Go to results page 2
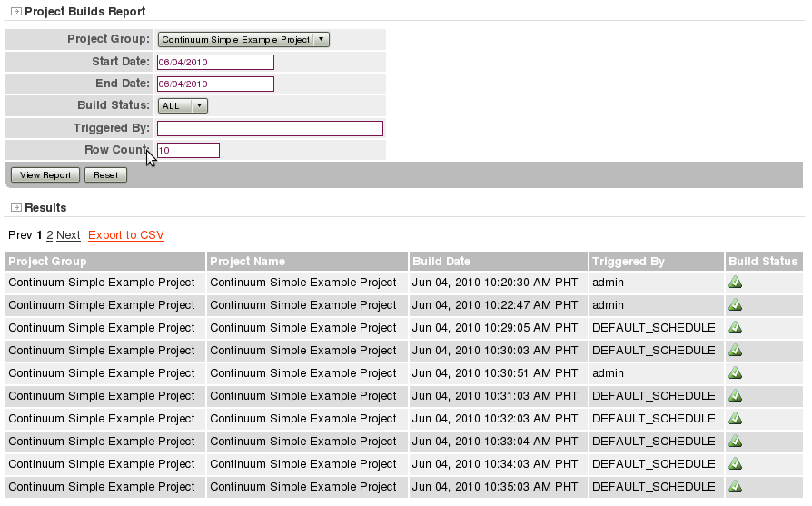 pos(50,235)
